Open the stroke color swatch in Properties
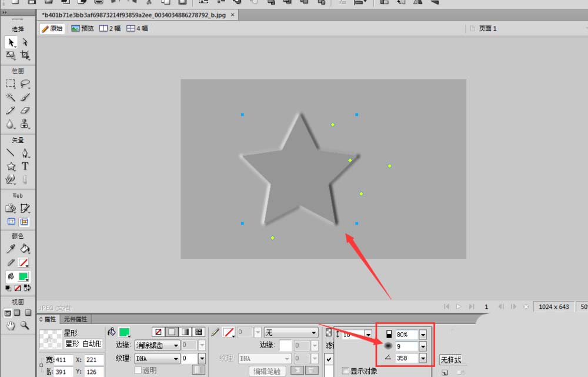The image size is (588, 377). coord(228,332)
